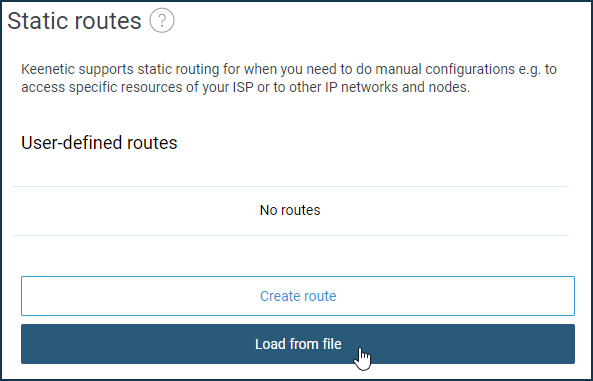Click the dark blue Load from file bar

coord(298,344)
